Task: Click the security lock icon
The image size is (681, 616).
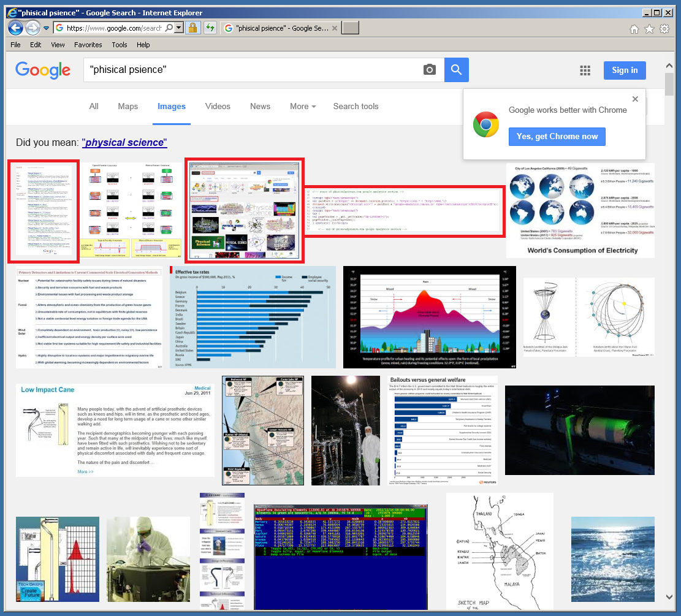Action: 192,28
